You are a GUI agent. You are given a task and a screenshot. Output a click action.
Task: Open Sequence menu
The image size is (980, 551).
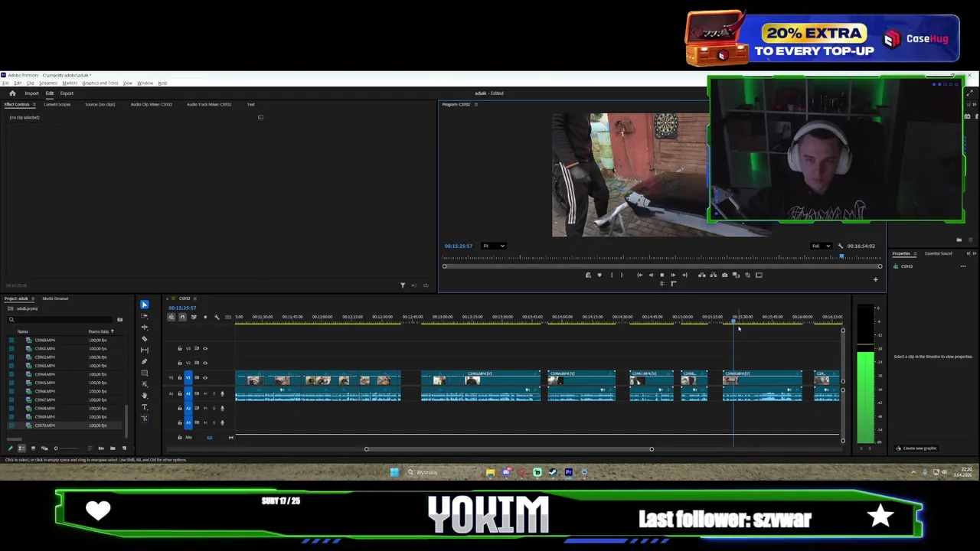[47, 83]
